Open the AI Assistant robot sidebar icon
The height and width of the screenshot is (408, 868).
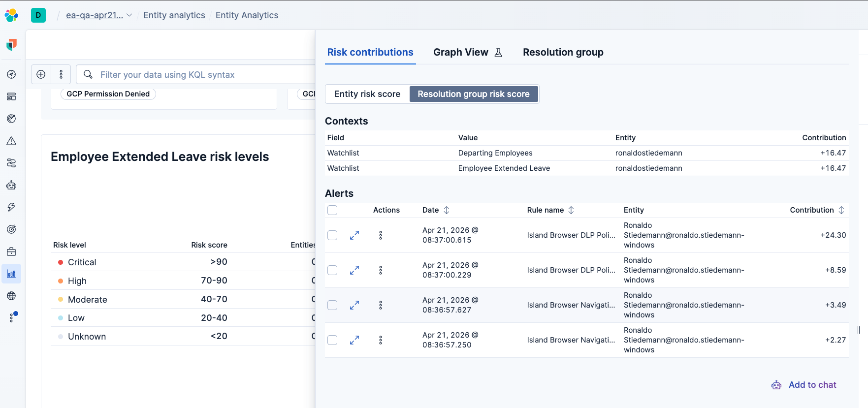[x=11, y=185]
